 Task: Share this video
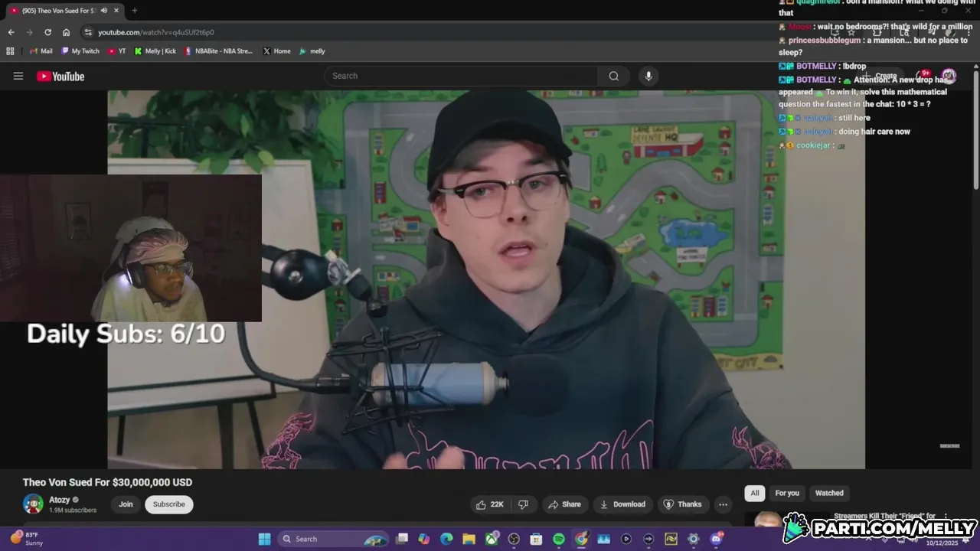[x=563, y=504]
